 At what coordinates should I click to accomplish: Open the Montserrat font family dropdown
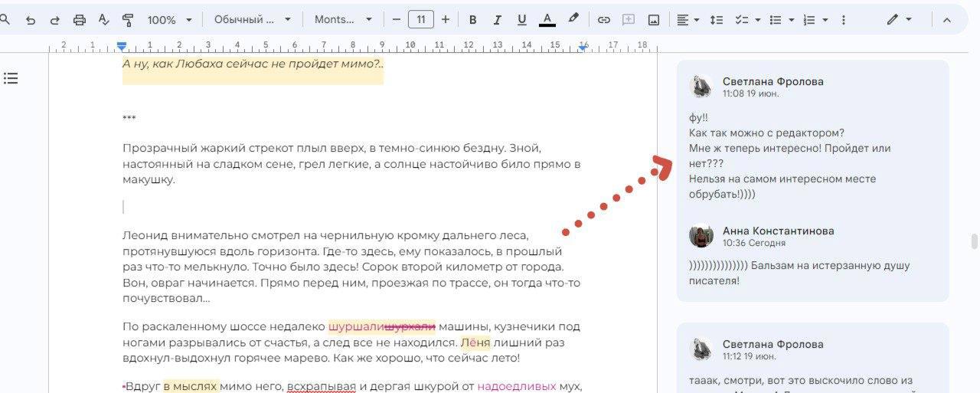click(x=343, y=20)
